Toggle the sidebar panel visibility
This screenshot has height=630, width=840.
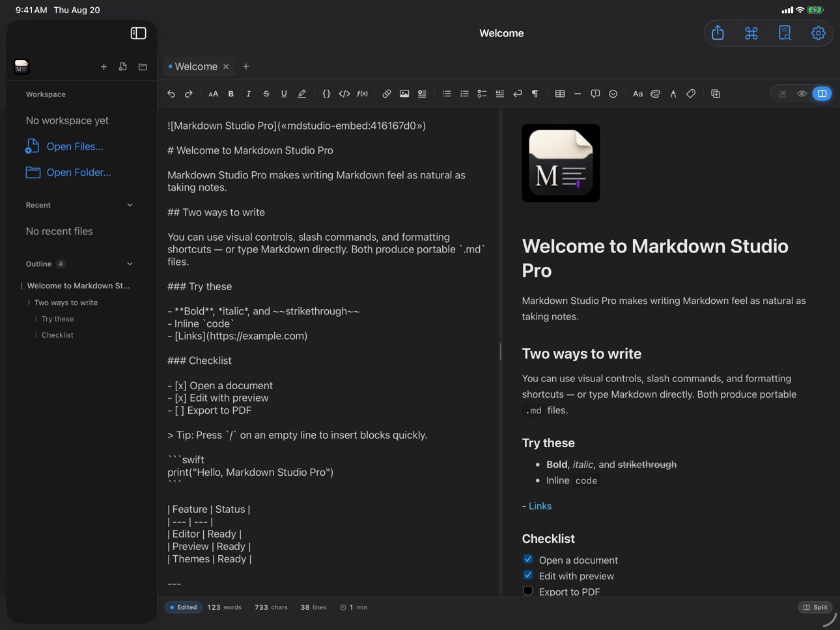[138, 33]
